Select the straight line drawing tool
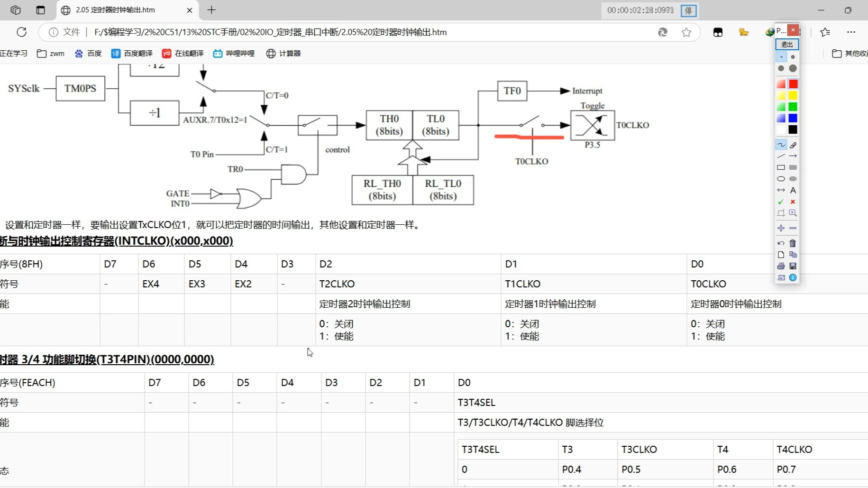The width and height of the screenshot is (868, 488). point(781,156)
